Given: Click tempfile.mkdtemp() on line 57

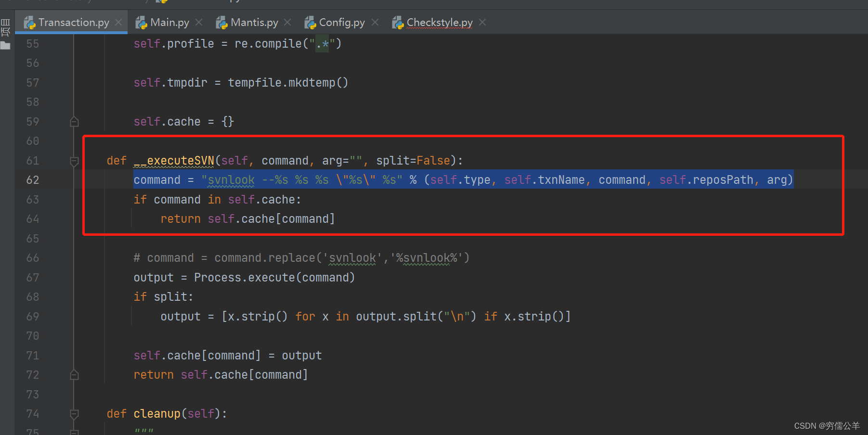Looking at the screenshot, I should [288, 83].
